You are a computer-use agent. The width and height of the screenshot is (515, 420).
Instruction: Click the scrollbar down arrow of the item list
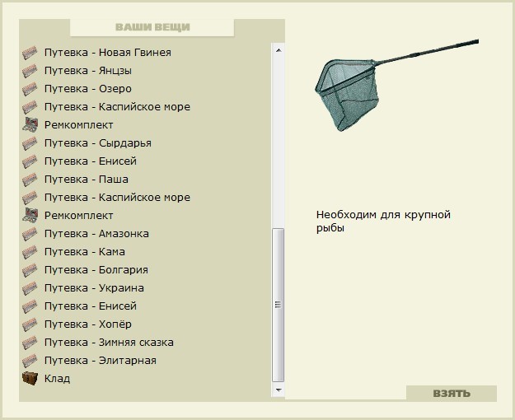click(279, 390)
